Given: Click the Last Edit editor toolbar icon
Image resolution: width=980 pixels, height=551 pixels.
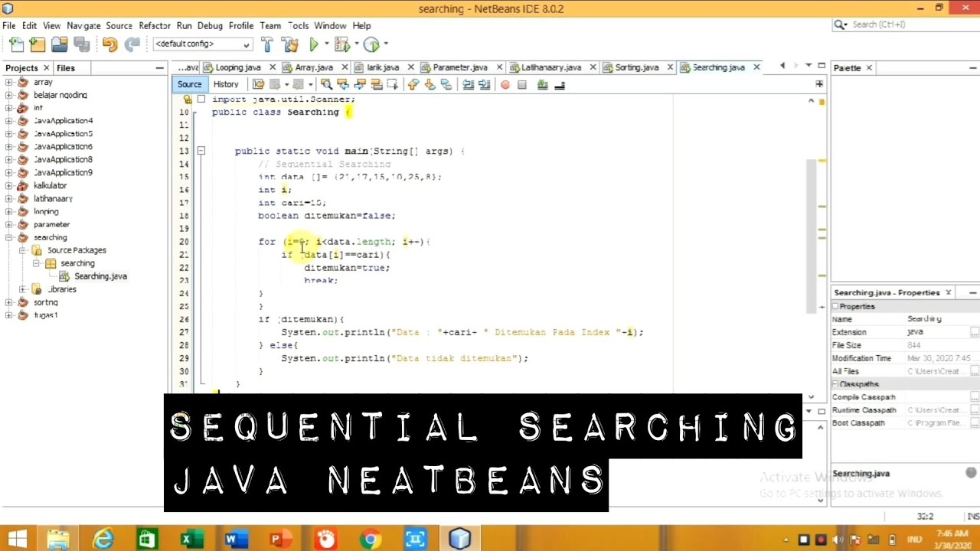Looking at the screenshot, I should tap(258, 84).
